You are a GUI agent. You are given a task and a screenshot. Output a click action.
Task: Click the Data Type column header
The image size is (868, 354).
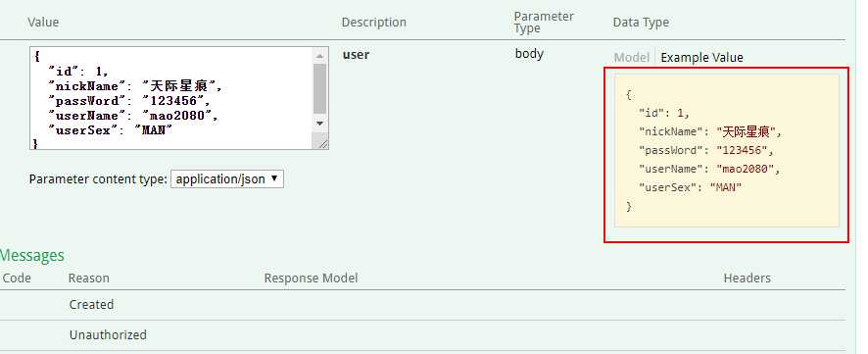[641, 23]
